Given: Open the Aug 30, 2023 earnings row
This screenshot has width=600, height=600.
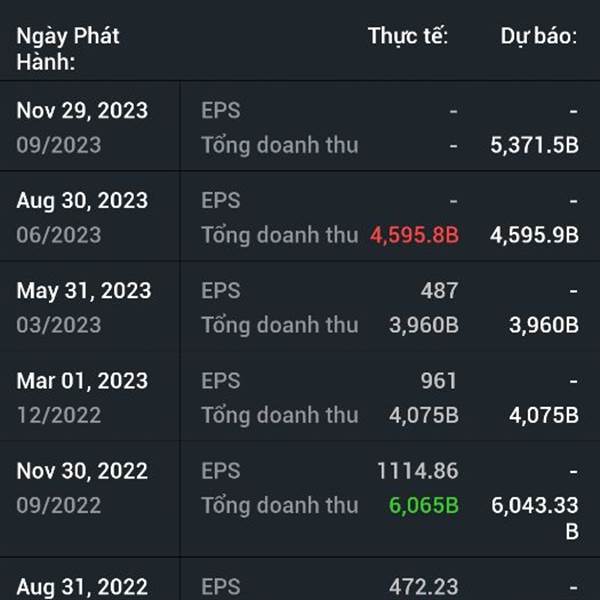Looking at the screenshot, I should pyautogui.click(x=300, y=217).
